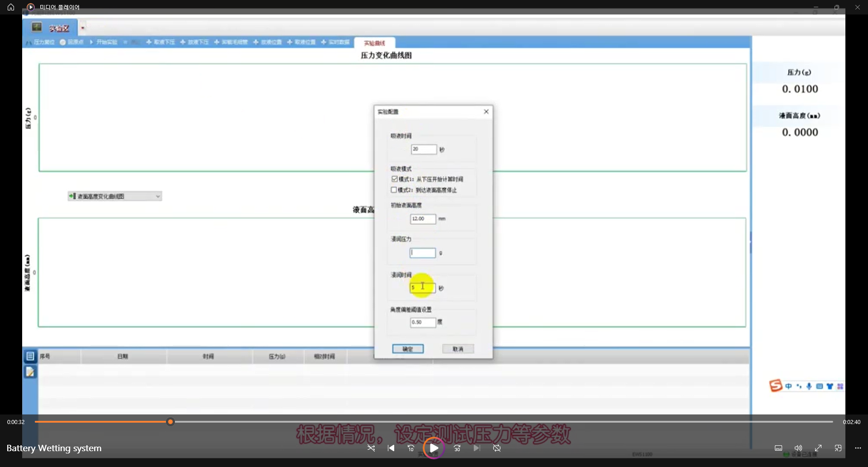Click the IME punctuation mode icon
Screen dimensions: 868x467
(x=799, y=386)
